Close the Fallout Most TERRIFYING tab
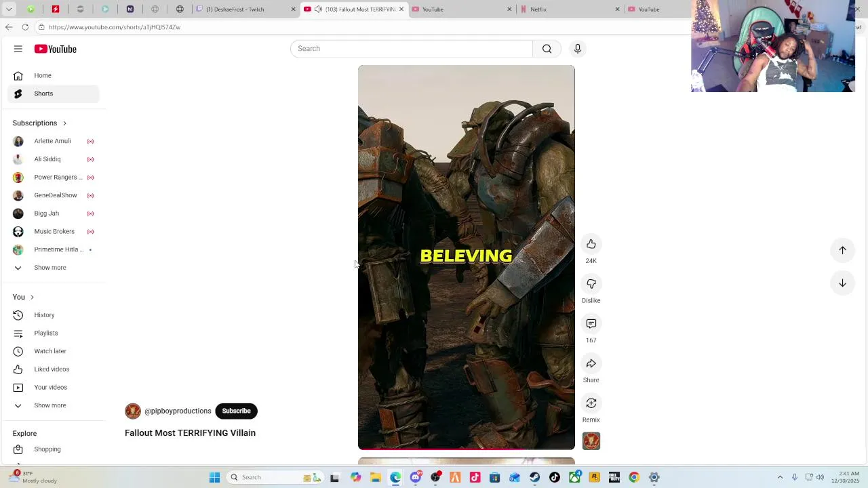 401,9
